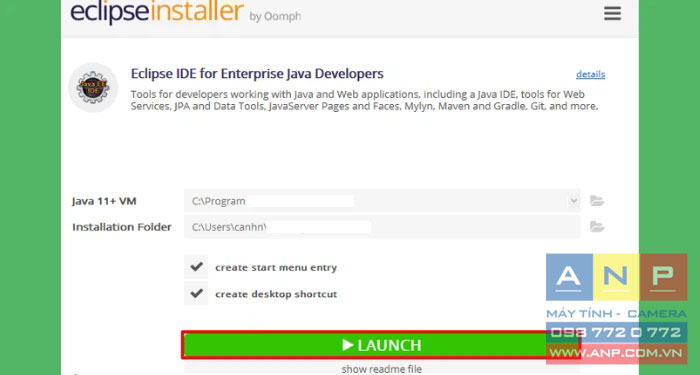Click the Installation Folder path field
The image size is (700, 375).
[382, 227]
